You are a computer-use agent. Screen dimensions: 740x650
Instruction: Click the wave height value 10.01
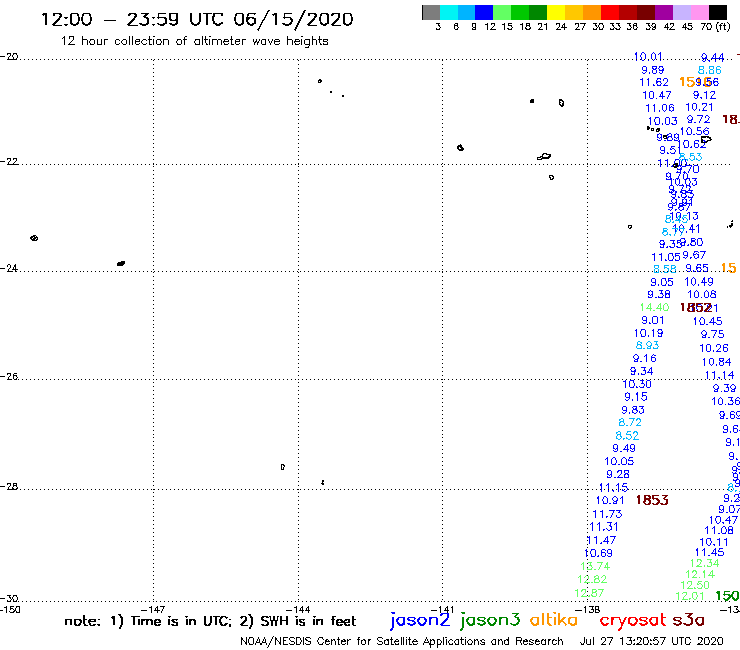click(x=648, y=57)
